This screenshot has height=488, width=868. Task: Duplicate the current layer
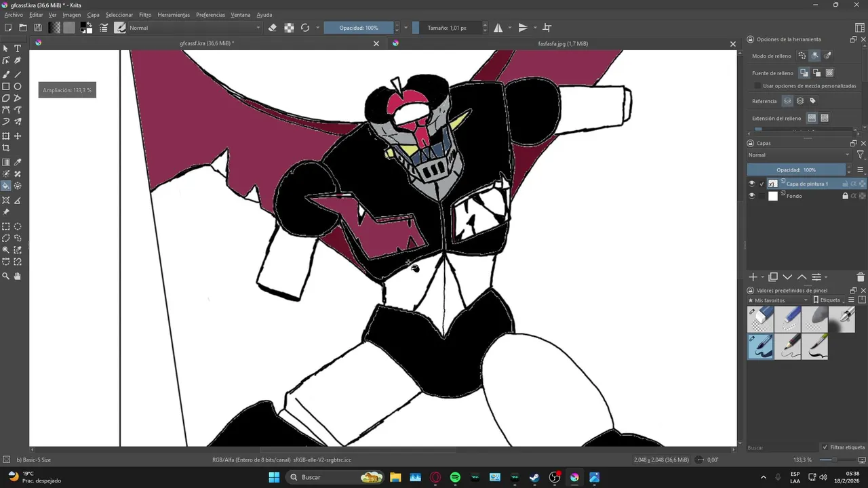(773, 277)
